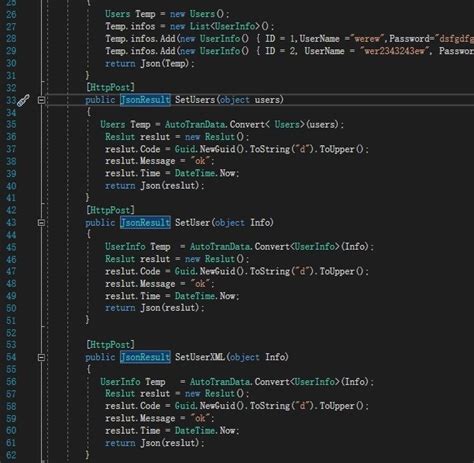Click highlighted JsonResult in SetUserXML declaration

[x=145, y=357]
